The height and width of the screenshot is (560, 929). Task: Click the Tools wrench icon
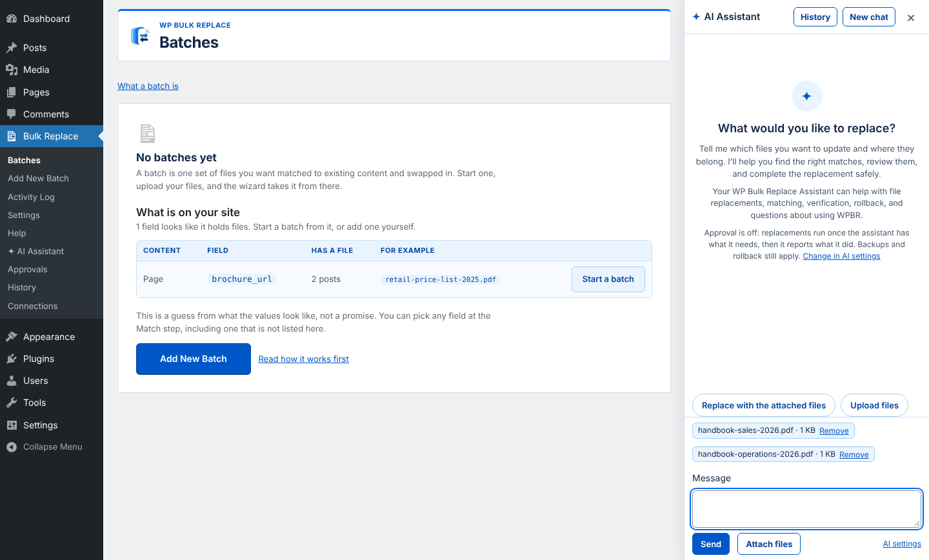pos(12,403)
